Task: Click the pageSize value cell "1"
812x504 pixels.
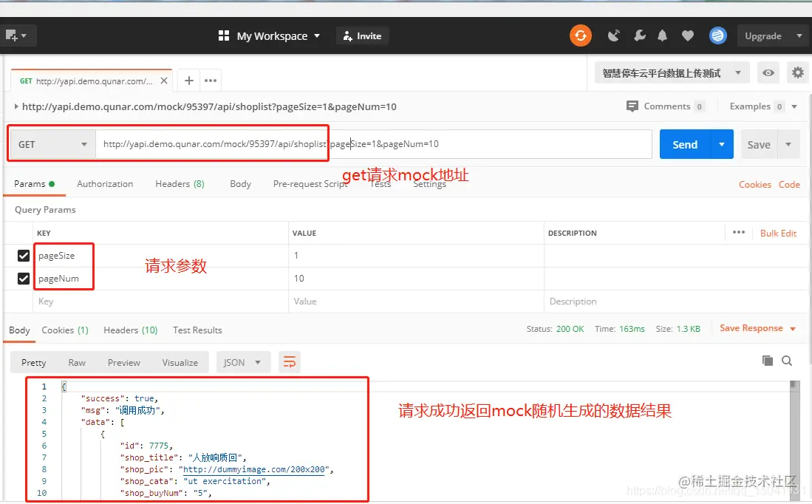Action: [416, 256]
